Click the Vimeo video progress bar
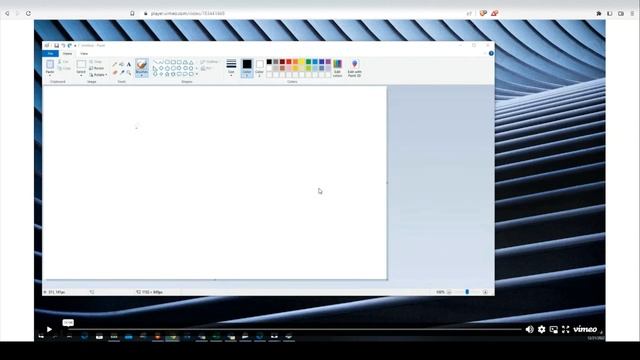 tap(294, 329)
